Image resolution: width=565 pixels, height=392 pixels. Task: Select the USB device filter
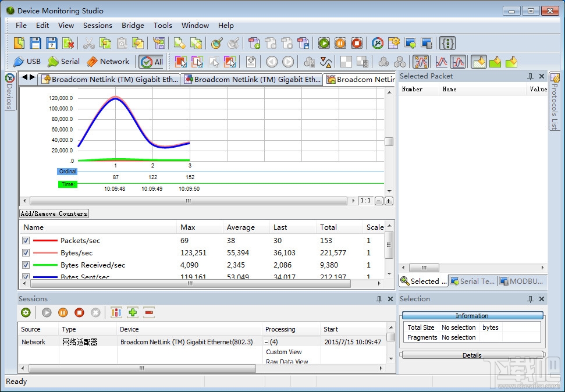point(27,62)
